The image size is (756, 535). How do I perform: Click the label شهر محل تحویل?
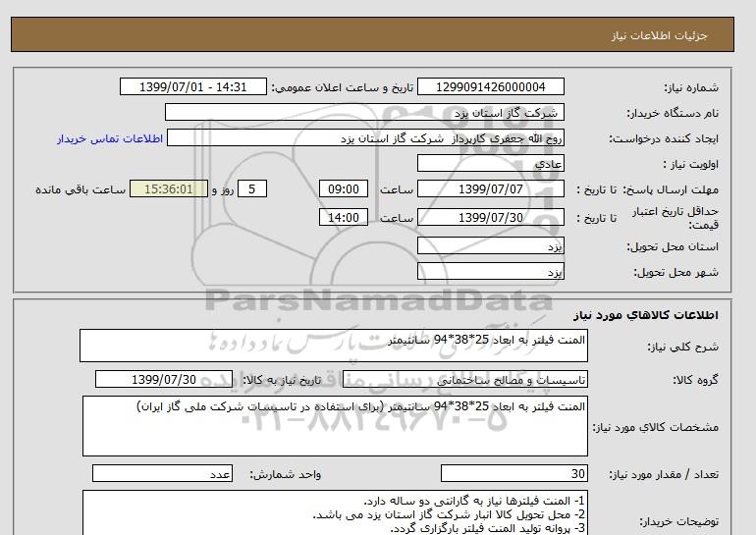pos(675,272)
